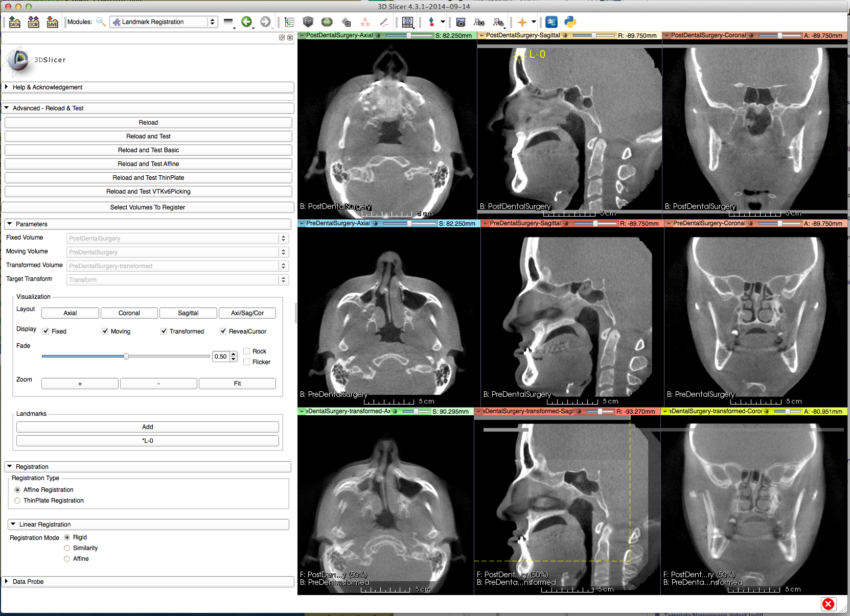Click the Add landmark button
The image size is (850, 616).
point(148,427)
